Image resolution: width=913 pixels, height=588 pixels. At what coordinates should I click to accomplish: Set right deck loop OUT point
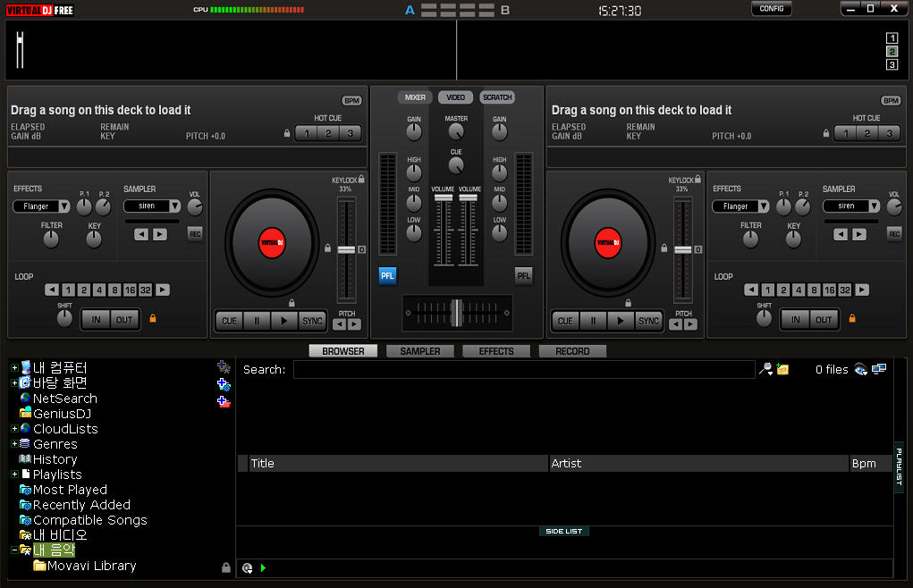[x=824, y=319]
